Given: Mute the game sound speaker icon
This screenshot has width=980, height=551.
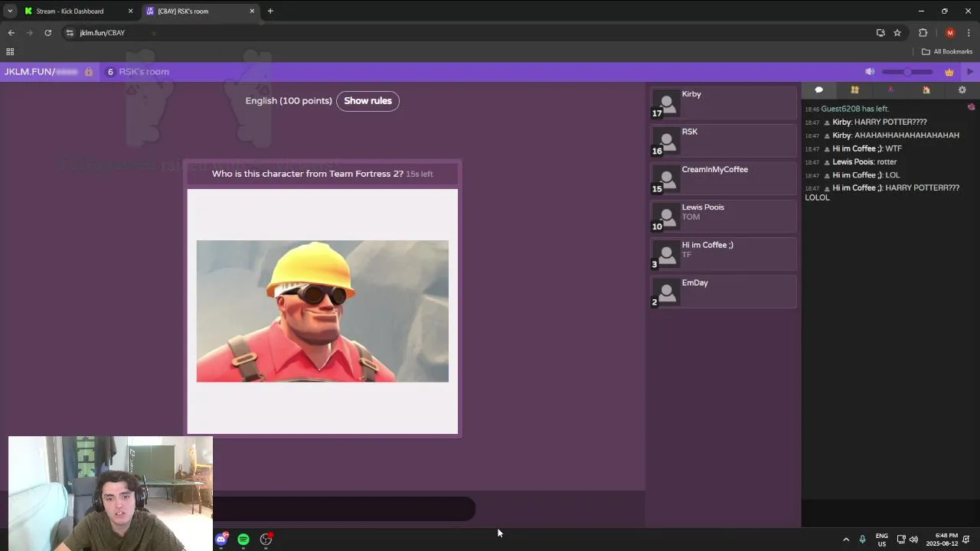Looking at the screenshot, I should [x=870, y=72].
